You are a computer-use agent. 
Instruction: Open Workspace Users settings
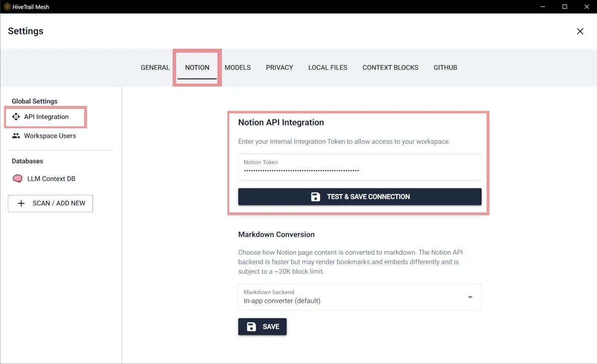point(50,136)
